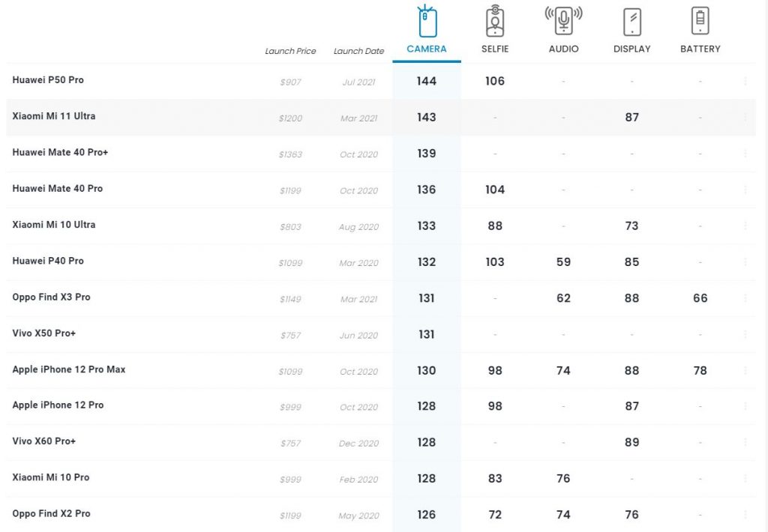
Task: Open Vivo X50 Pro+ details
Action: pos(44,333)
